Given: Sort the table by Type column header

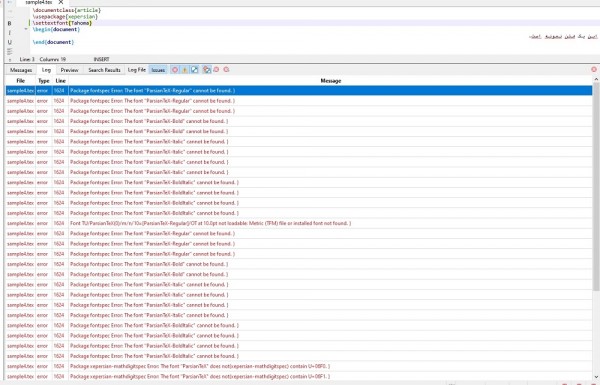Looking at the screenshot, I should pyautogui.click(x=44, y=81).
